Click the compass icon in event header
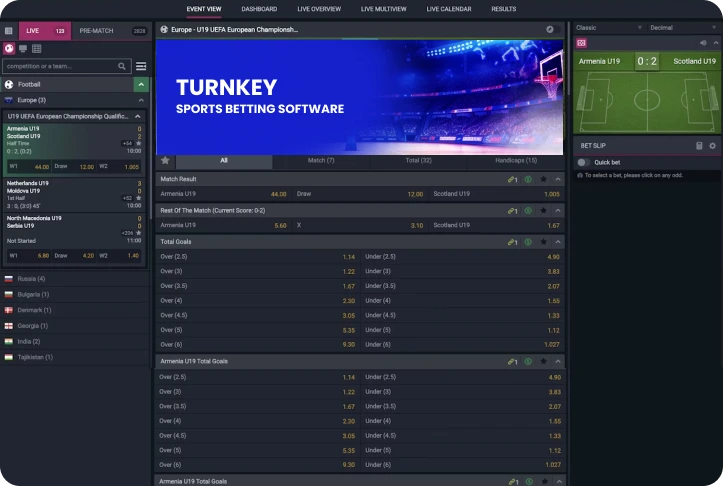The image size is (723, 486). click(x=550, y=30)
